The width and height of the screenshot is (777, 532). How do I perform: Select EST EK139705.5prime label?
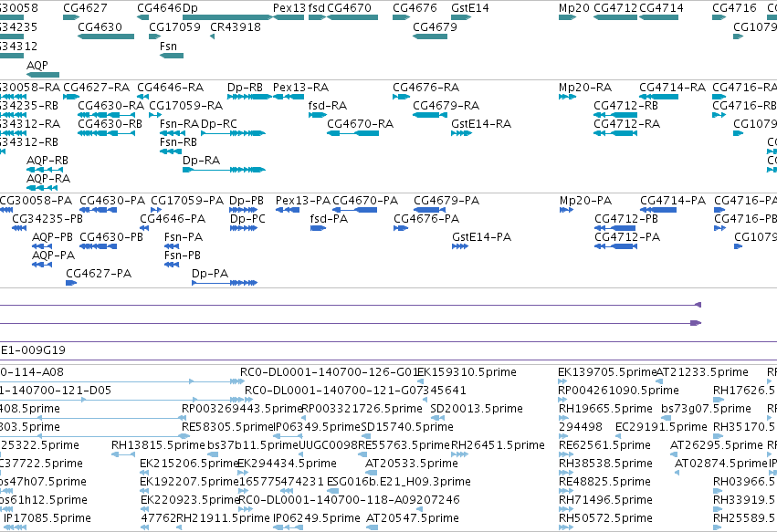(x=607, y=372)
